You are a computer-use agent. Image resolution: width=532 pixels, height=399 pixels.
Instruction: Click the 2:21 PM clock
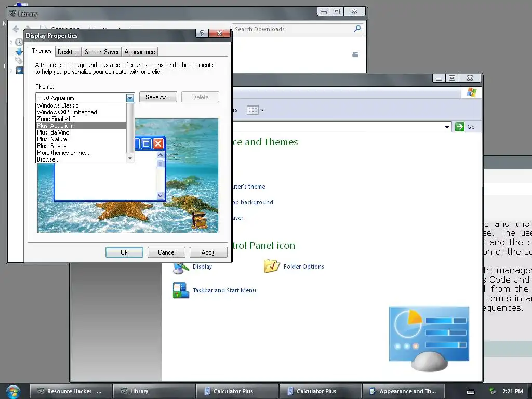(513, 391)
